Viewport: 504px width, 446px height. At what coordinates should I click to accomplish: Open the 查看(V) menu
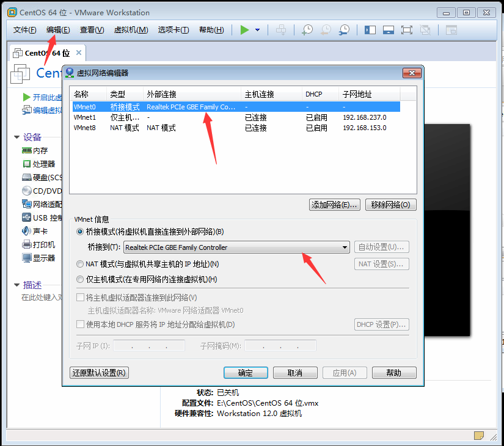pyautogui.click(x=92, y=30)
